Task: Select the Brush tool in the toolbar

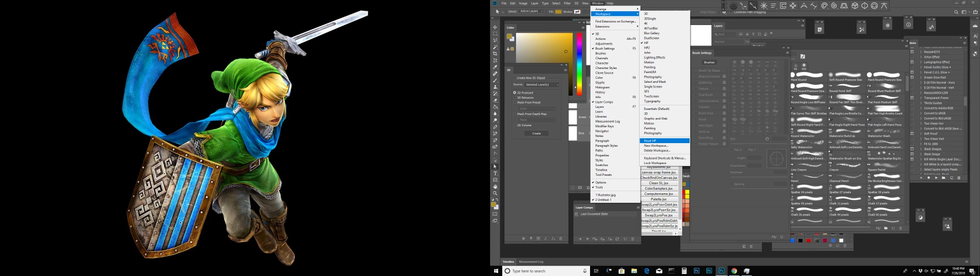Action: point(495,80)
